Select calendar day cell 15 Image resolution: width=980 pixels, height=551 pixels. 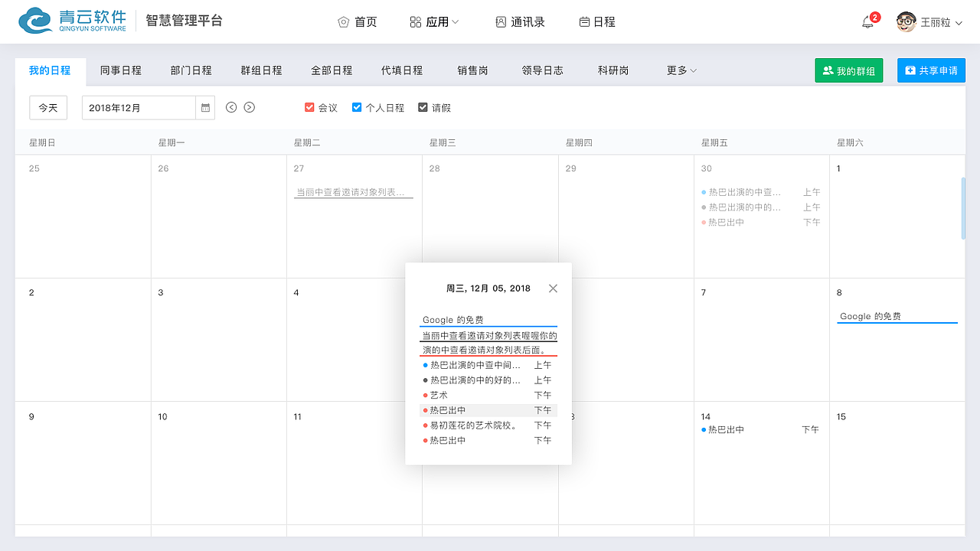(x=897, y=463)
